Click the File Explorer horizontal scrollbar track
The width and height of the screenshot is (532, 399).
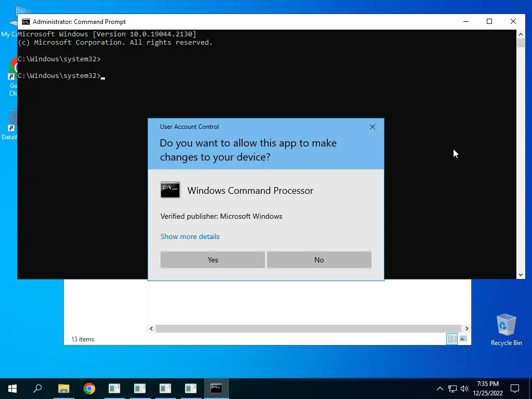coord(308,328)
